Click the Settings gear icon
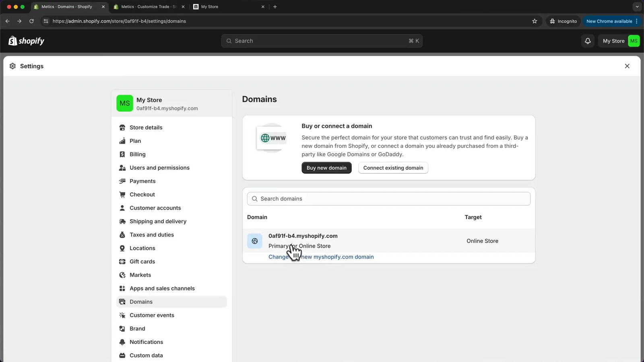The height and width of the screenshot is (362, 644). (13, 66)
